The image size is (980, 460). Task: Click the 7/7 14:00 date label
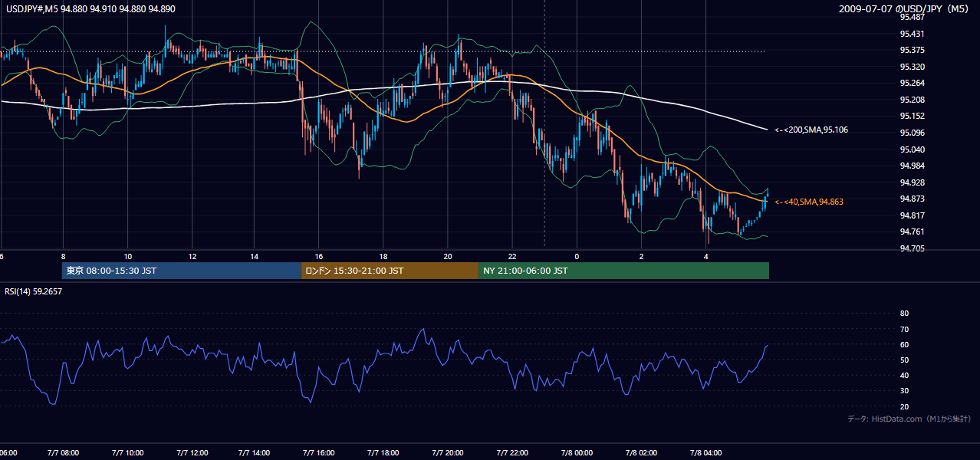coord(255,453)
